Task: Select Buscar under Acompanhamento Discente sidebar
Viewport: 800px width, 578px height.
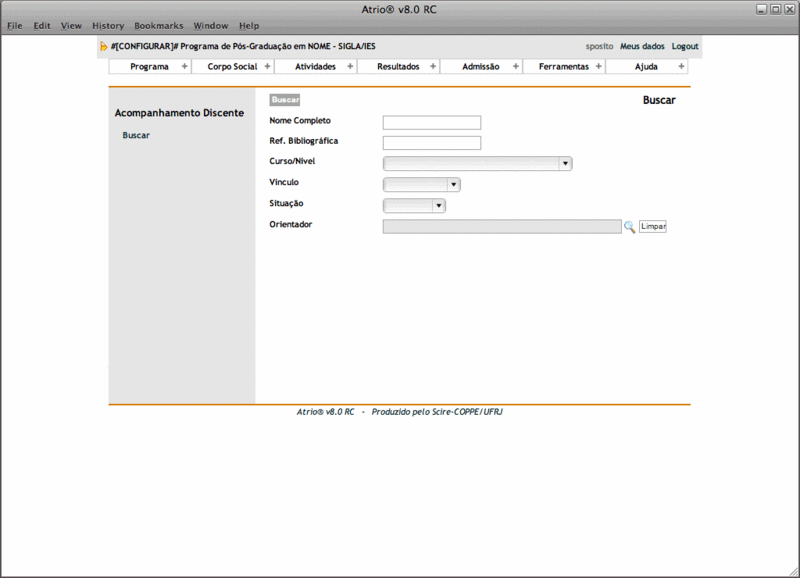Action: (136, 135)
